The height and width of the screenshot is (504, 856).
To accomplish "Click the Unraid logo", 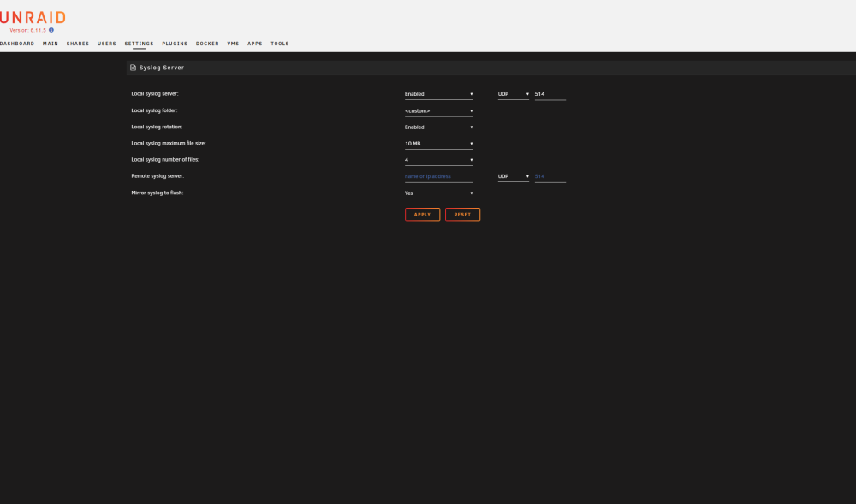I will point(33,17).
